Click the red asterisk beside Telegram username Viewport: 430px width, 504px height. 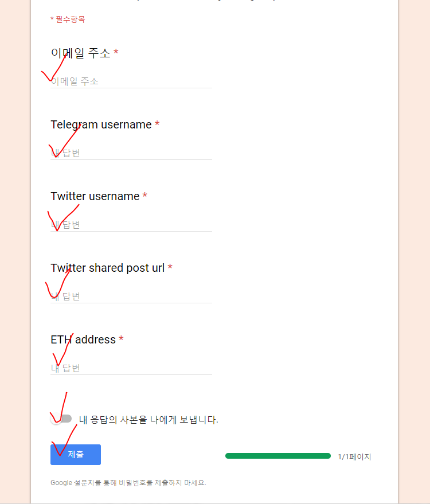click(x=157, y=124)
